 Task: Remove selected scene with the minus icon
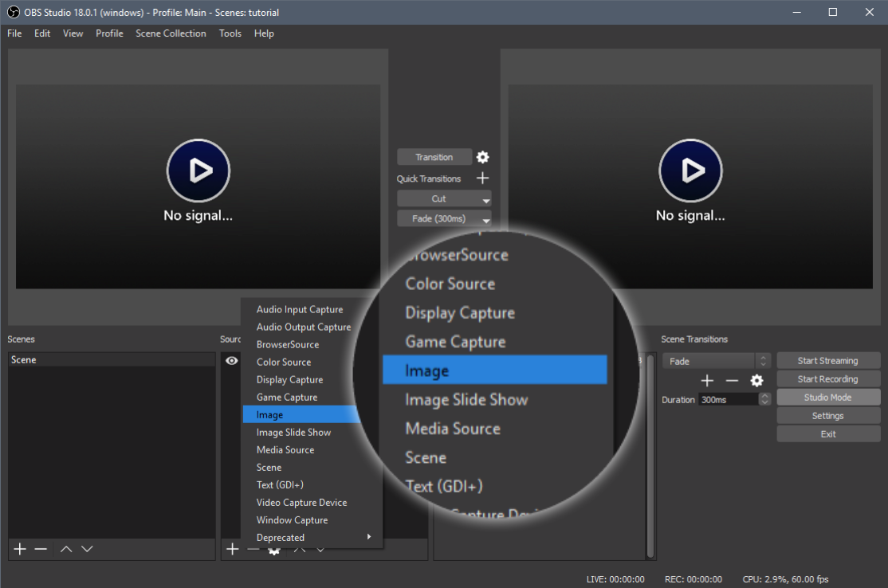pyautogui.click(x=41, y=549)
